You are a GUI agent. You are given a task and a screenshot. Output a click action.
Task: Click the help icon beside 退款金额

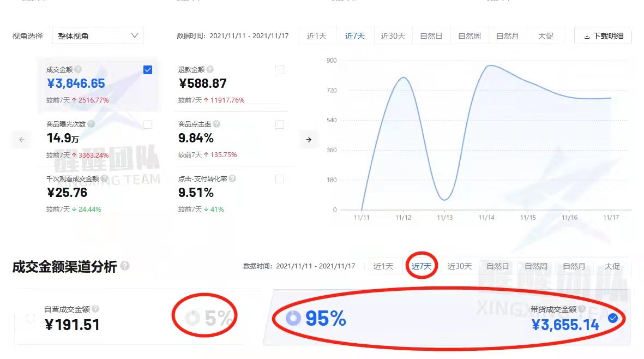pyautogui.click(x=210, y=69)
